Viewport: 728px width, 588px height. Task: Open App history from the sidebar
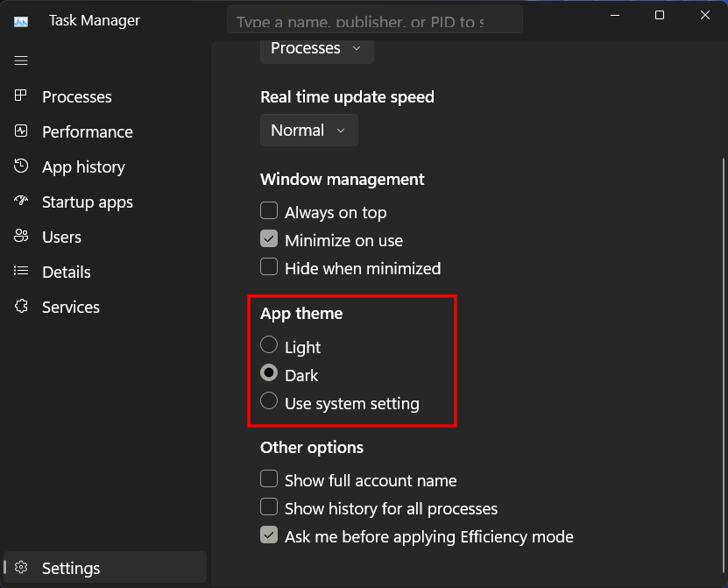tap(21, 166)
